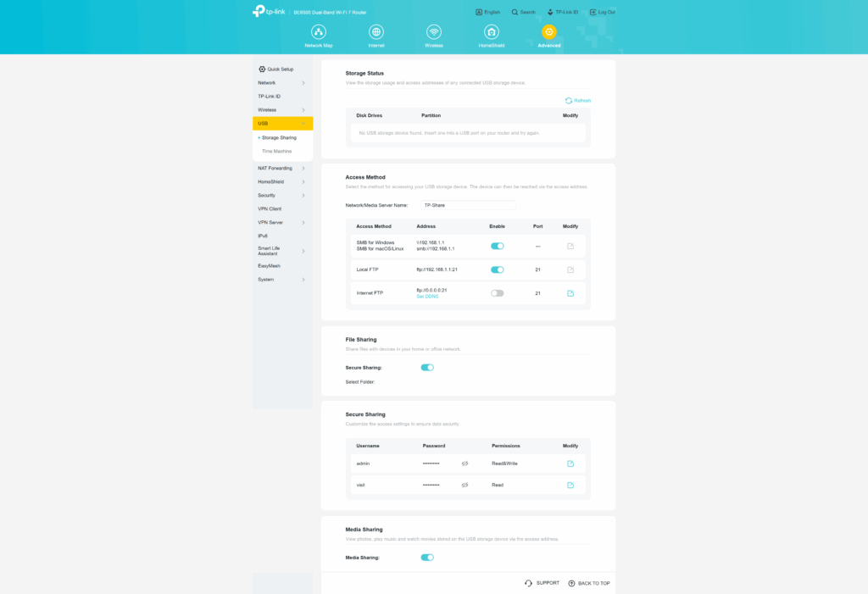Expand the Smart Life Assistant chevron
868x594 pixels.
coord(303,252)
